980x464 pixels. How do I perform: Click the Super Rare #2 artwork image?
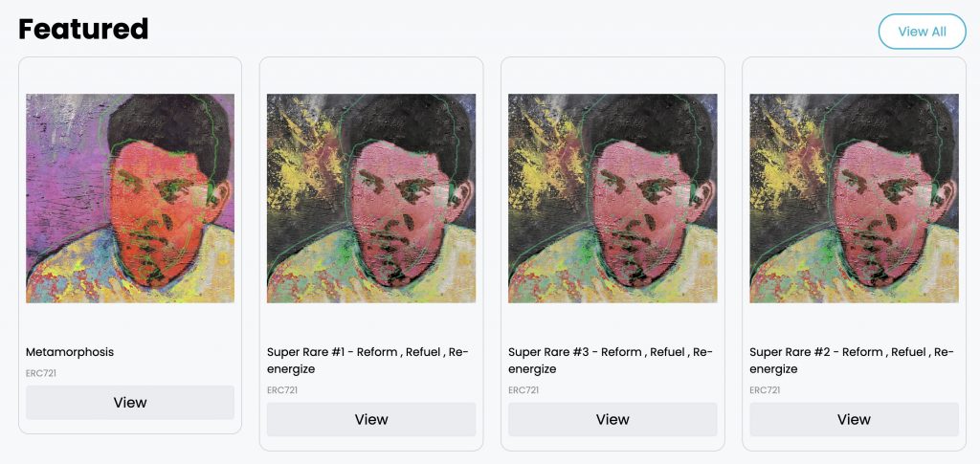click(x=854, y=198)
